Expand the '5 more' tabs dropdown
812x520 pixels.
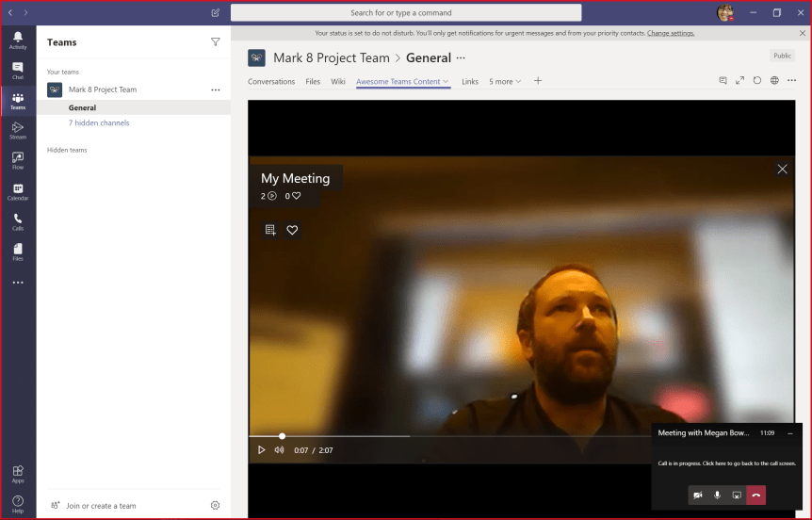[x=505, y=82]
